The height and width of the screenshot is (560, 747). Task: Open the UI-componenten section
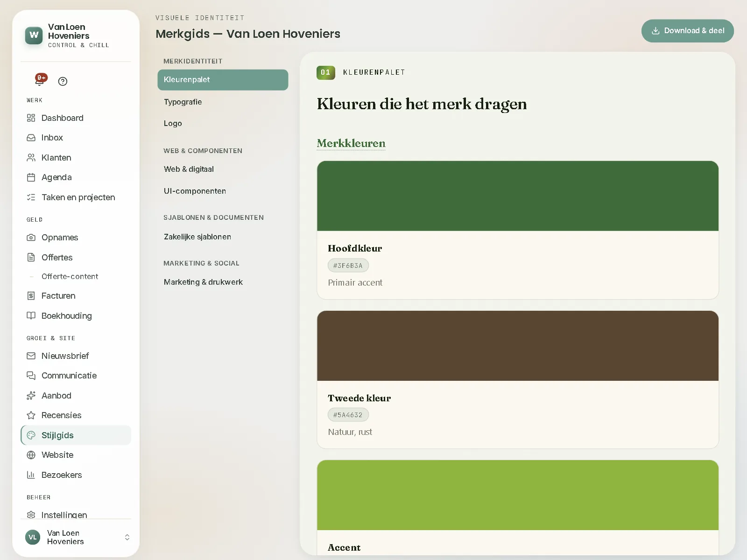pos(223,191)
